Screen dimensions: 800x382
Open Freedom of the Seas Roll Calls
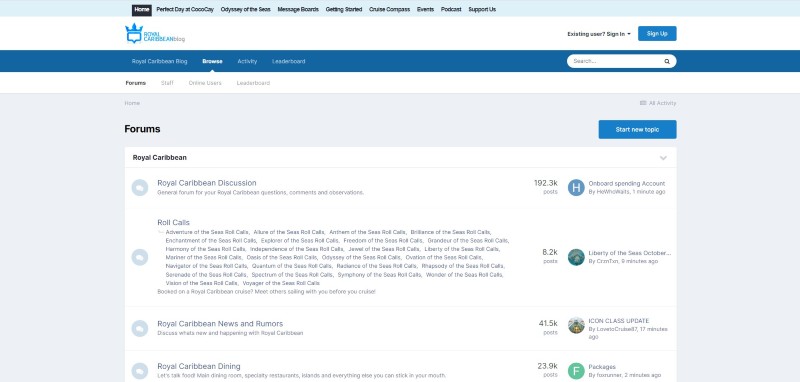(383, 240)
